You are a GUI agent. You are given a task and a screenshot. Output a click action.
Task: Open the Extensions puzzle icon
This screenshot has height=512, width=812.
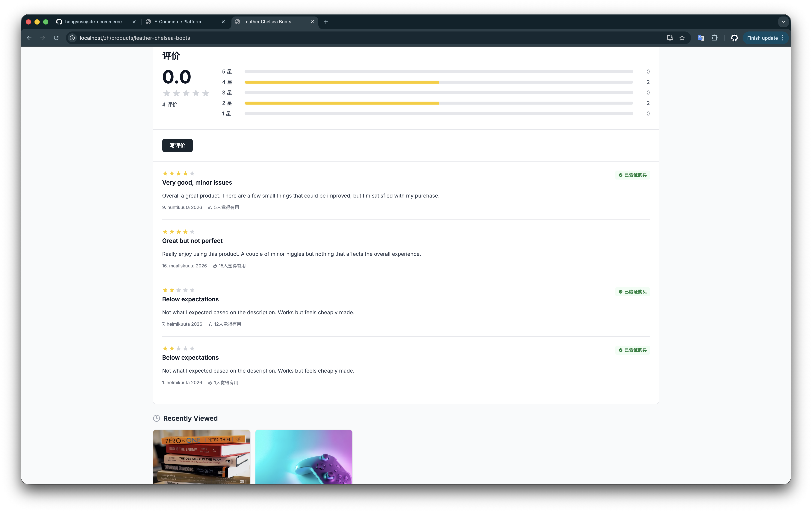714,38
